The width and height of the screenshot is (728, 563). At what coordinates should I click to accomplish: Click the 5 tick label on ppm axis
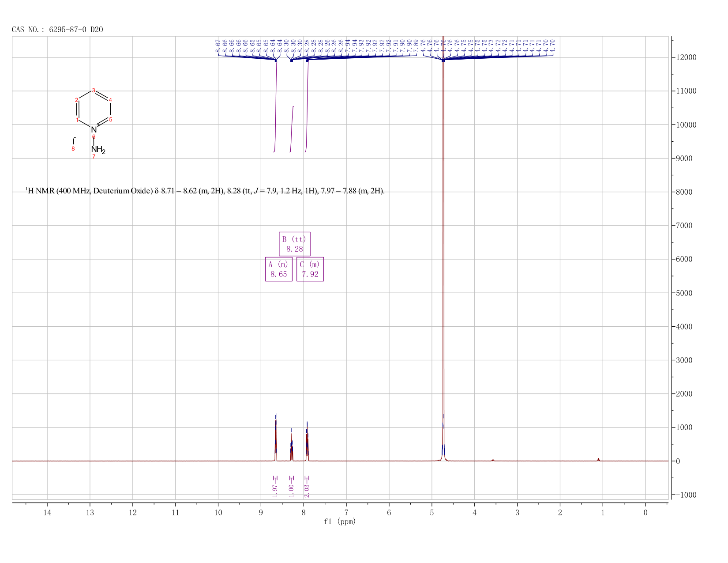(432, 512)
